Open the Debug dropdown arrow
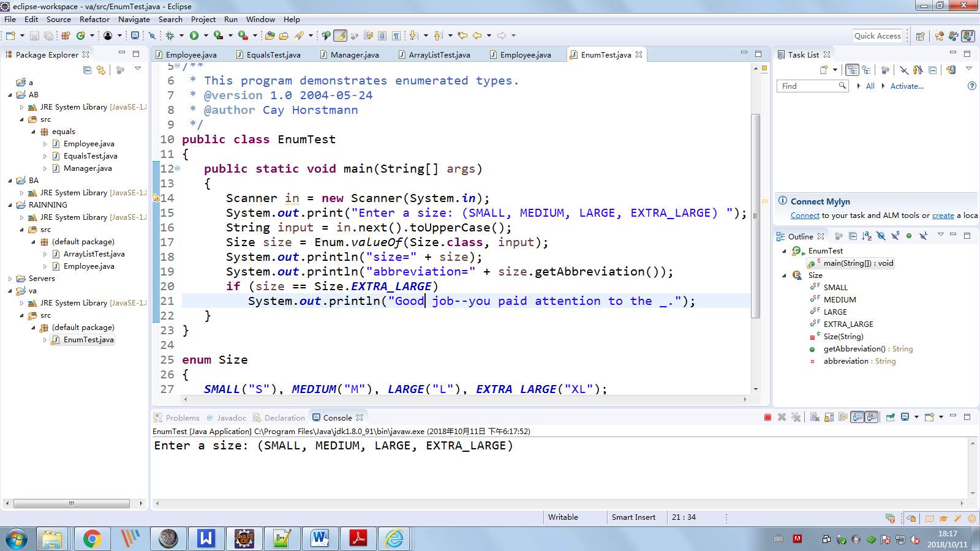This screenshot has height=551, width=980. point(181,36)
